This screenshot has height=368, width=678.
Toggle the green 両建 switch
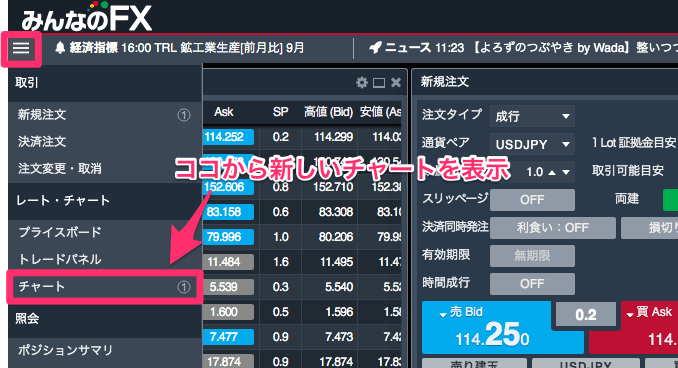point(671,200)
